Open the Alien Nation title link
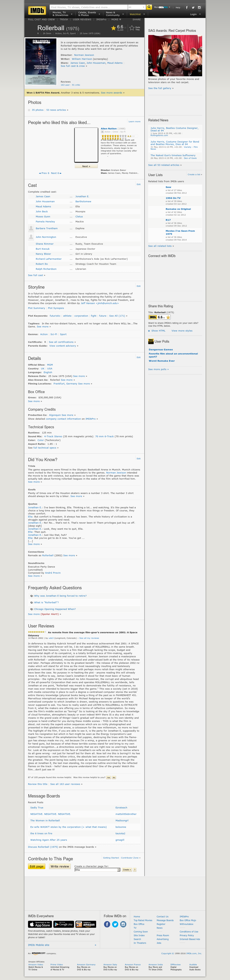230x980 pixels. (x=109, y=129)
